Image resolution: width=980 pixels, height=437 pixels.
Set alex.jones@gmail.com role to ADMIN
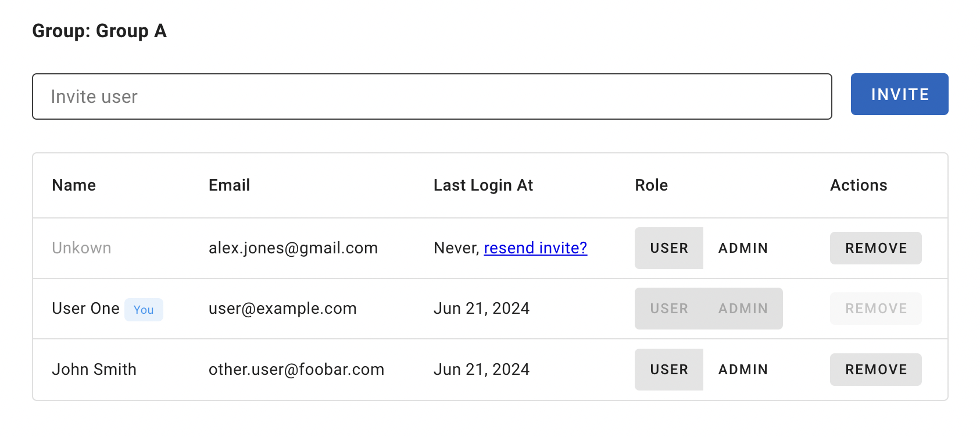pos(743,248)
